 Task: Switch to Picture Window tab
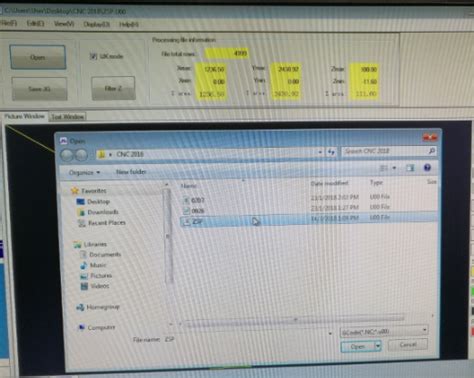tap(25, 116)
